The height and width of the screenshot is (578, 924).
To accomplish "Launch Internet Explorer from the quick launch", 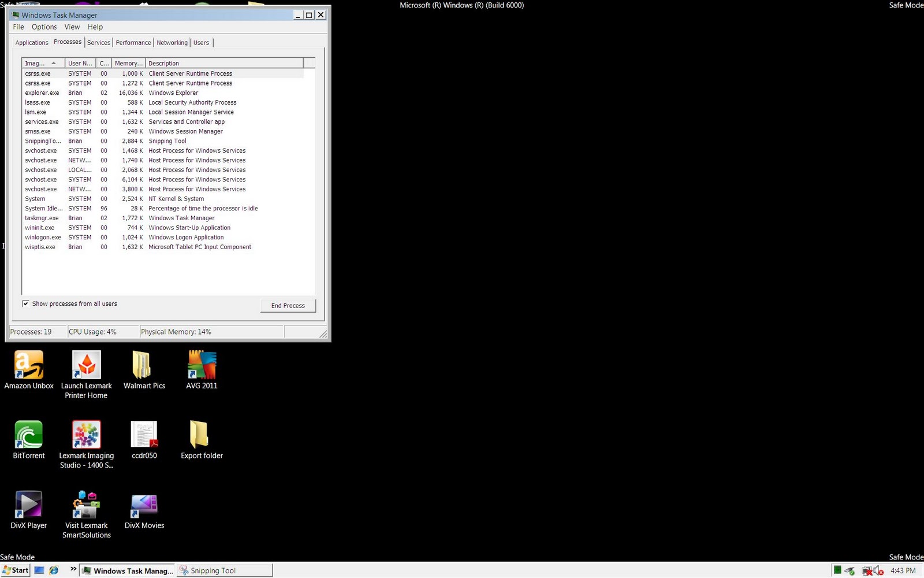I will (x=54, y=570).
